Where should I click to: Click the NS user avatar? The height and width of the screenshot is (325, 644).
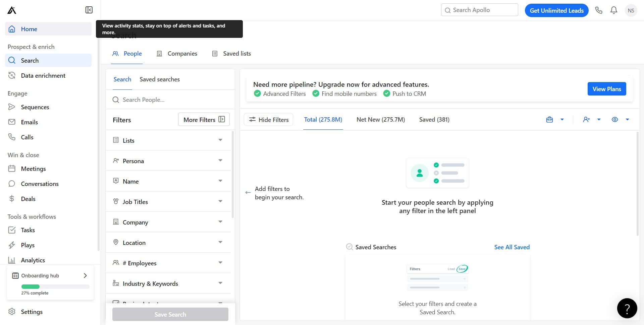click(x=631, y=10)
